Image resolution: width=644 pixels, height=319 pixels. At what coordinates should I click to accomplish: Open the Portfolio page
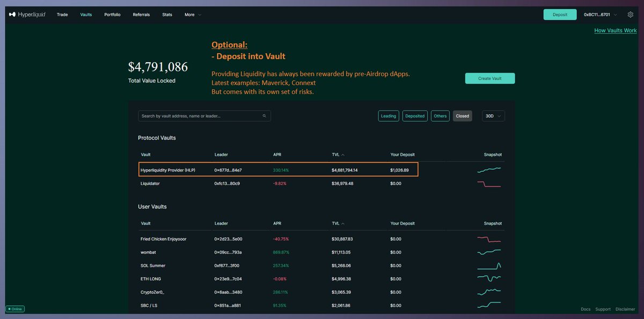112,15
